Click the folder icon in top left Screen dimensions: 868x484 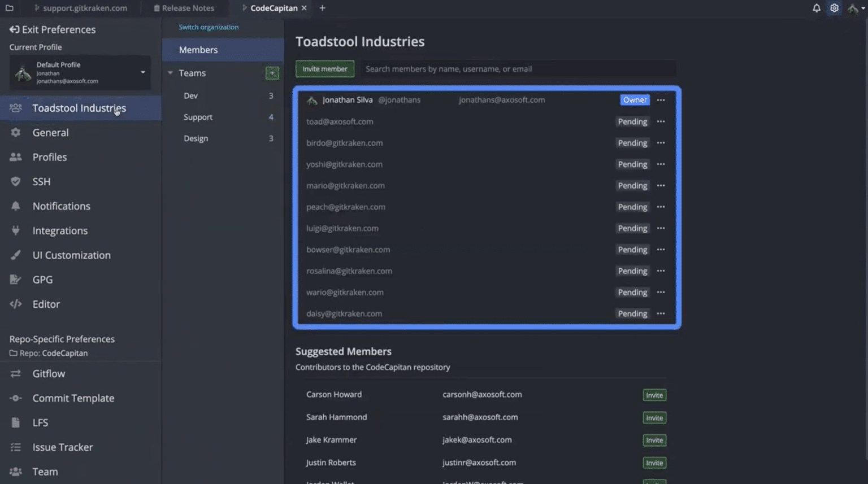pos(10,8)
